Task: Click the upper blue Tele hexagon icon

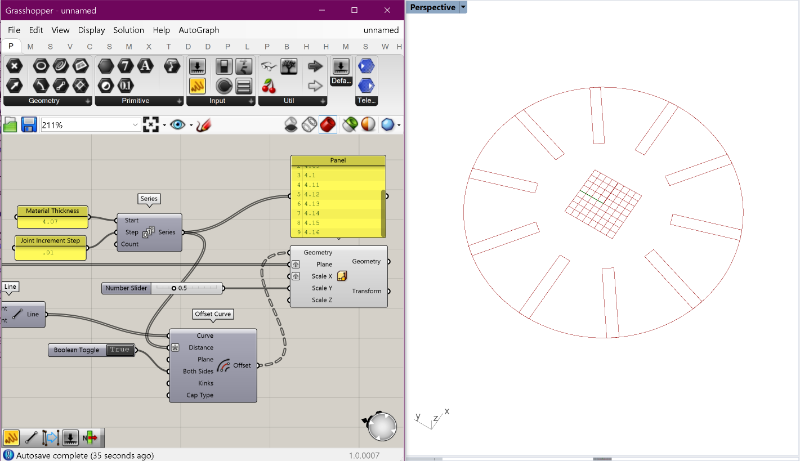Action: pos(366,66)
